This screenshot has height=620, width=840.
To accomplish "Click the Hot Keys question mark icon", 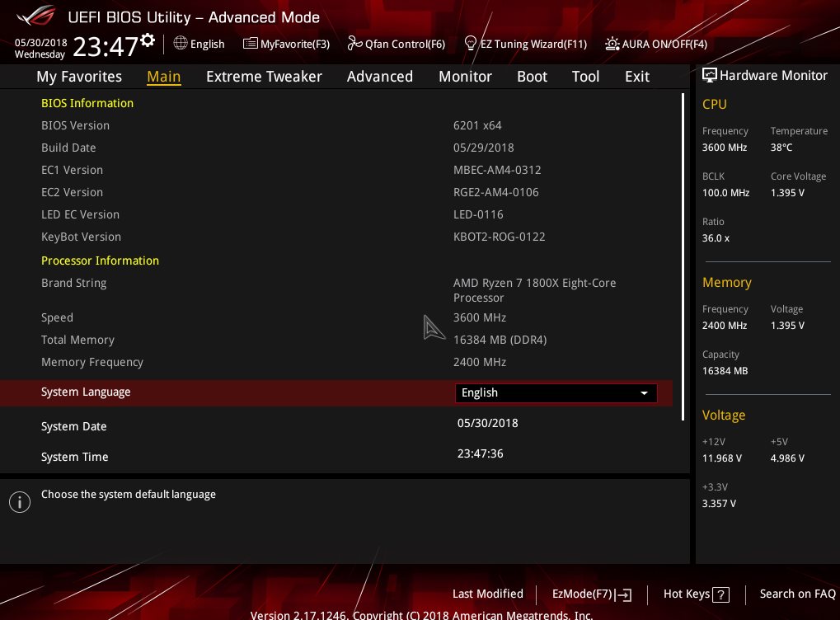I will coord(720,594).
